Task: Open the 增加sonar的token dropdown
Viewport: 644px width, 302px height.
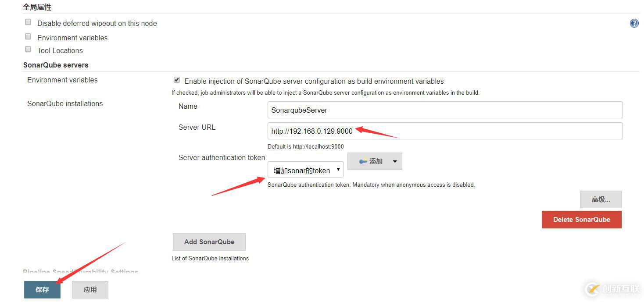Action: 338,170
